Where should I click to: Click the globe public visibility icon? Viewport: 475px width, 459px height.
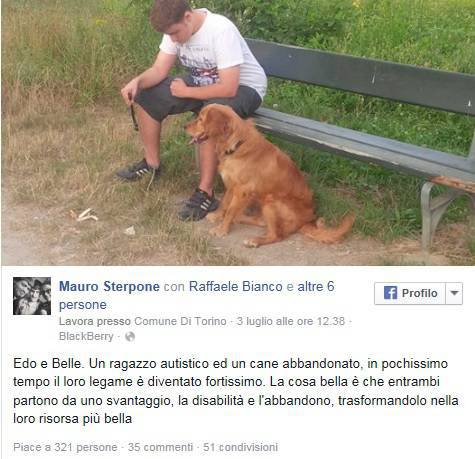coord(130,337)
